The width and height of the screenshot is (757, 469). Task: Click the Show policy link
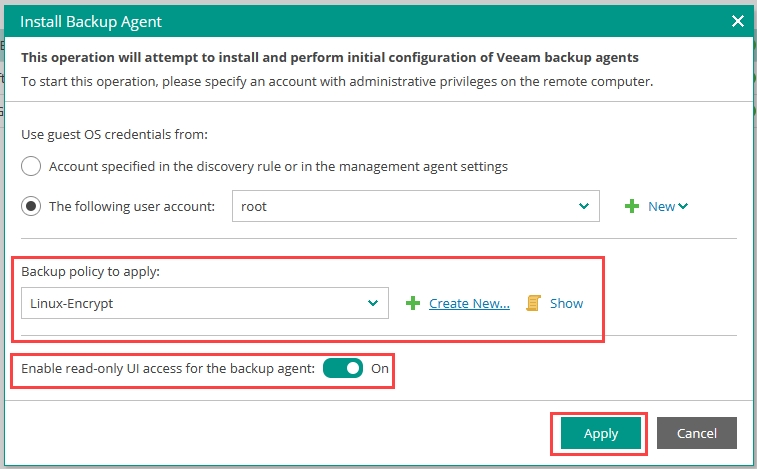[x=566, y=304]
